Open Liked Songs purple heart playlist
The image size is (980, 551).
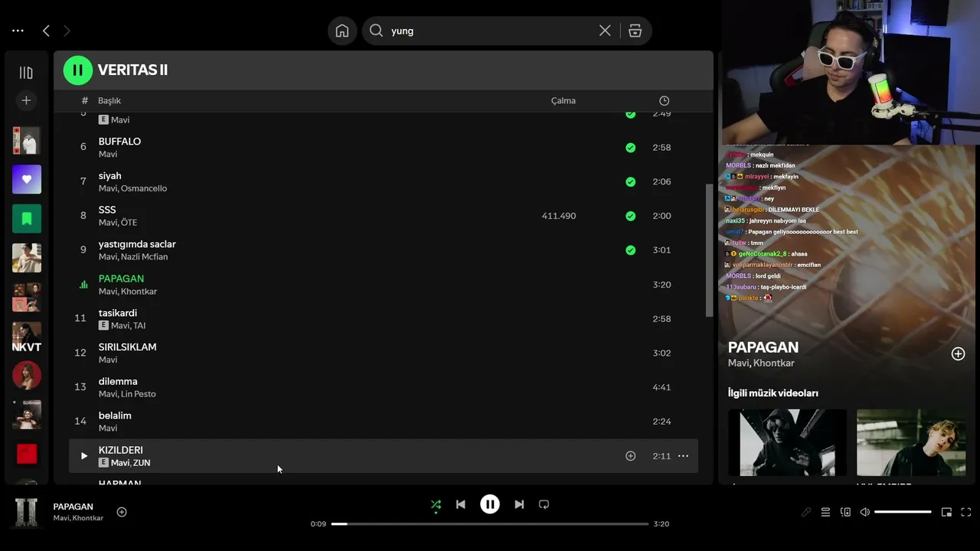(x=27, y=179)
